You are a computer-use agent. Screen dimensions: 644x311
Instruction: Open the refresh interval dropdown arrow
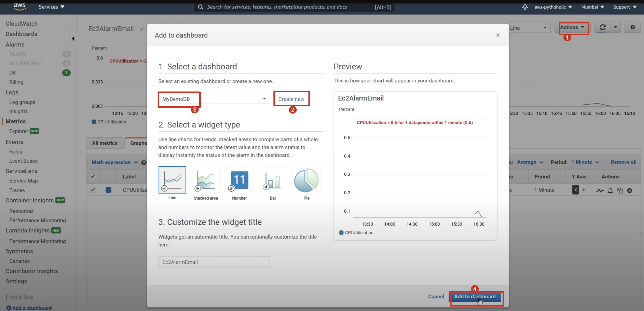tap(615, 27)
